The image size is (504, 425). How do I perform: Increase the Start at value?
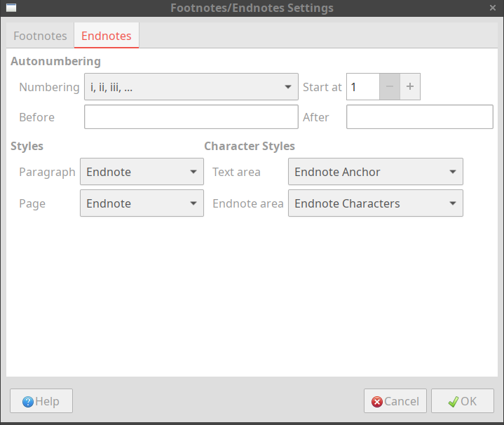pos(410,87)
